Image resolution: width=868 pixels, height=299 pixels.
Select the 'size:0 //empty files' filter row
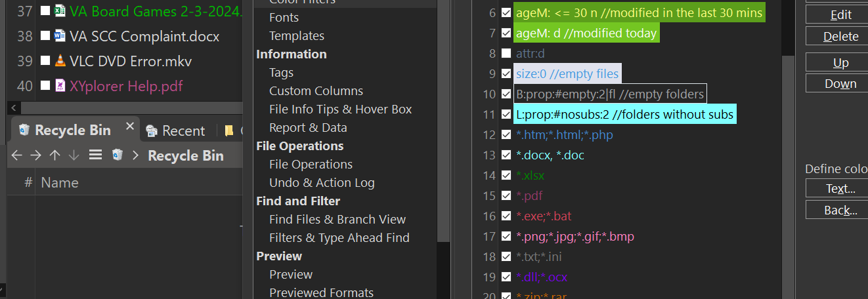click(567, 73)
